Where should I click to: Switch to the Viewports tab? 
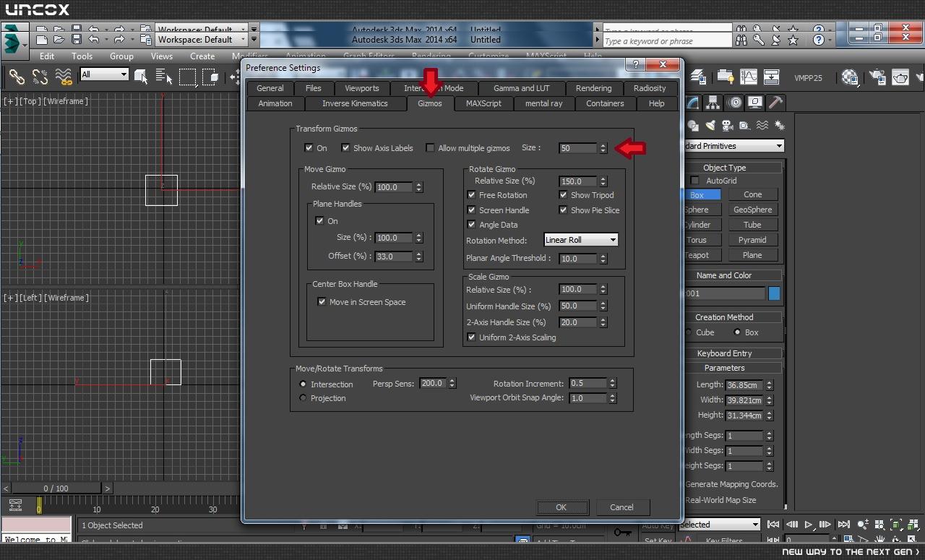tap(362, 88)
